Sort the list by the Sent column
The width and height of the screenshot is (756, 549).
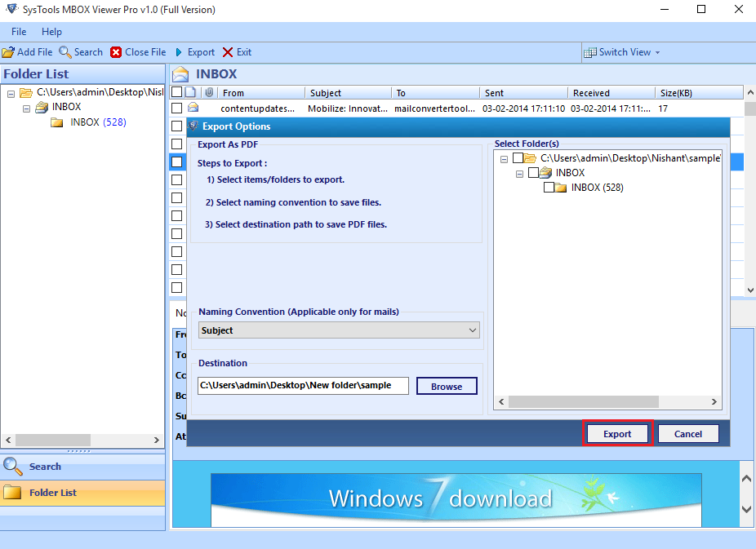523,92
